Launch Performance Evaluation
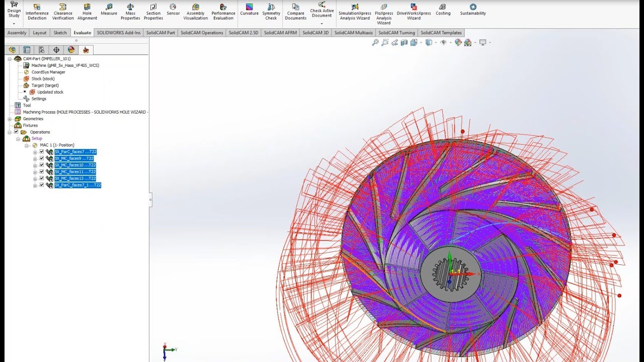 tap(223, 12)
